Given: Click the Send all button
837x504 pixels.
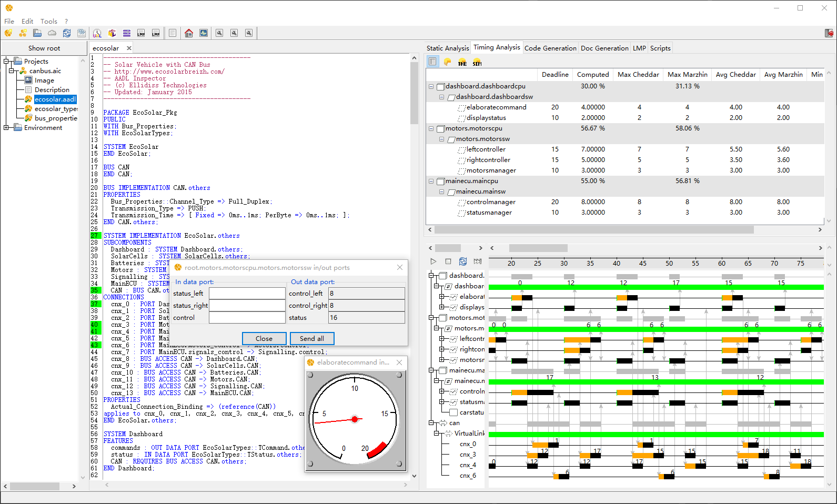Looking at the screenshot, I should coord(311,338).
